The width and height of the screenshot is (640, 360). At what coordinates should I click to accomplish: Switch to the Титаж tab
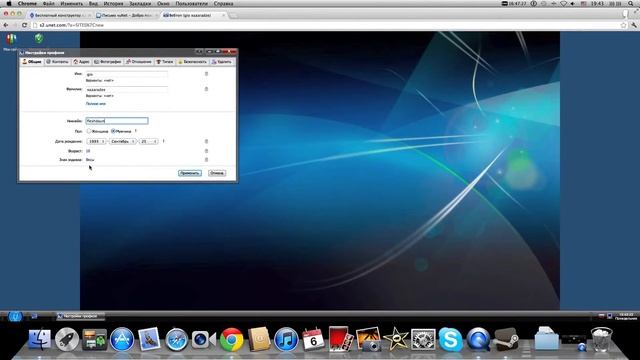click(165, 62)
